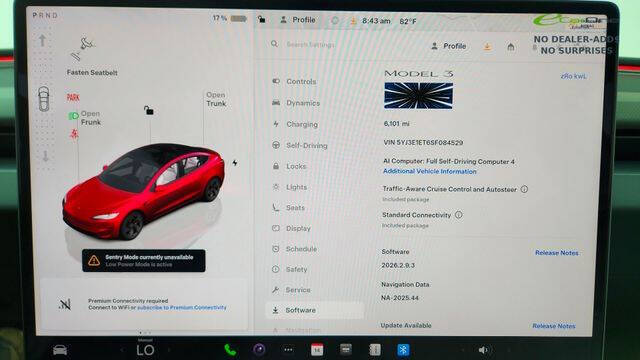The width and height of the screenshot is (640, 360).
Task: Tap the VIN number text
Action: coord(423,142)
